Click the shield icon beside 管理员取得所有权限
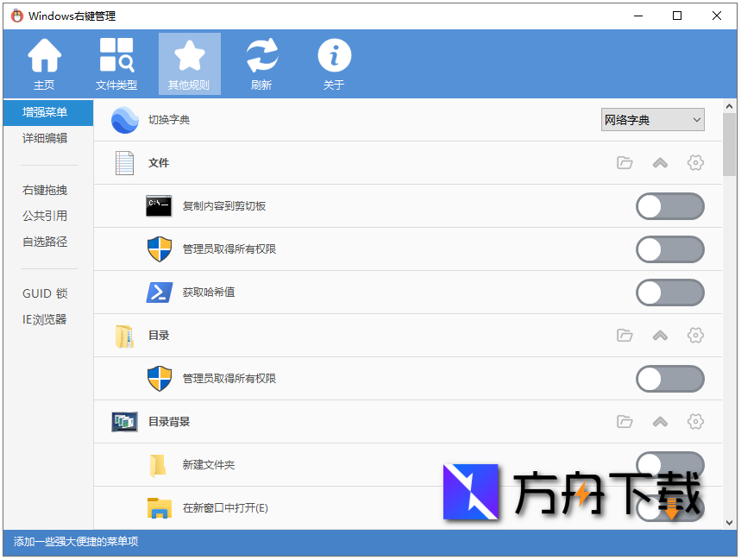 (x=160, y=249)
